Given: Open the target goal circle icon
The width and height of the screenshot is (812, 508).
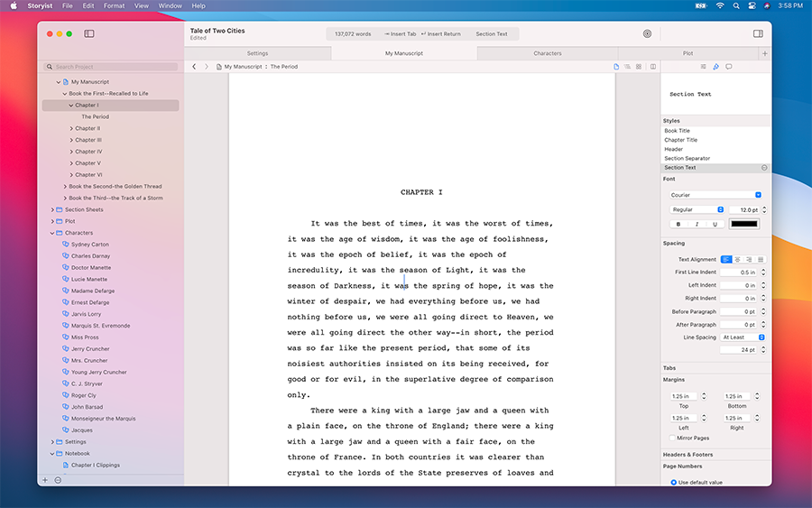Looking at the screenshot, I should (647, 33).
